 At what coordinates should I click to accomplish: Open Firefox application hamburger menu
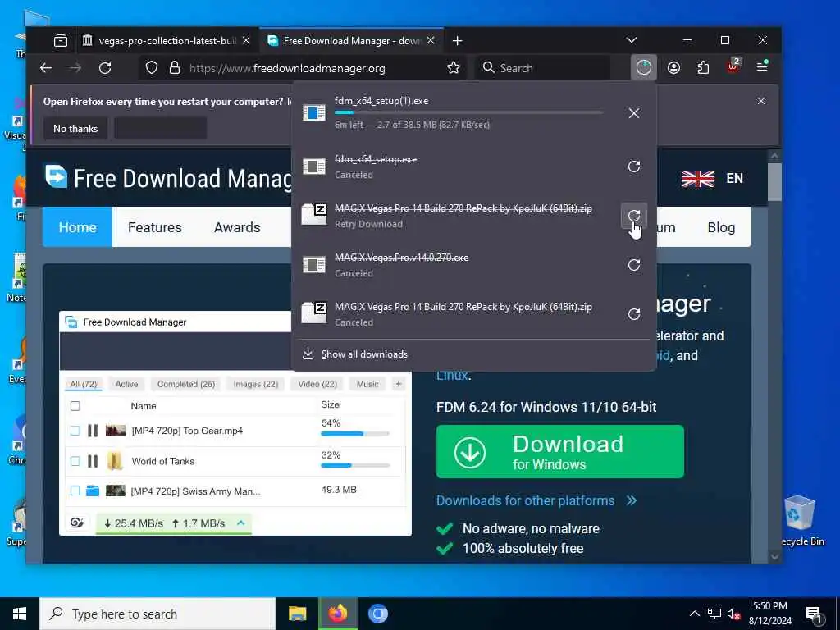click(762, 66)
